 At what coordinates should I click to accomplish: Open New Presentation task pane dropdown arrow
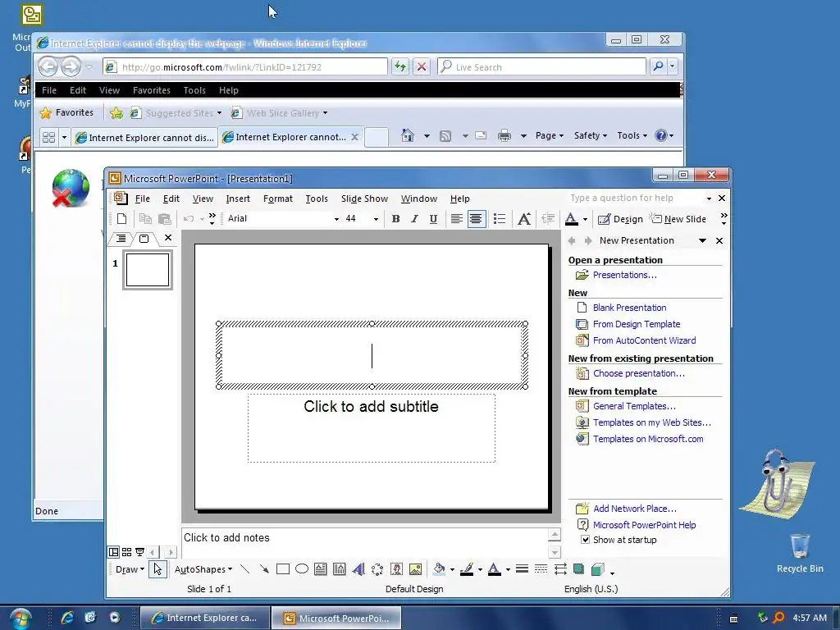click(702, 240)
